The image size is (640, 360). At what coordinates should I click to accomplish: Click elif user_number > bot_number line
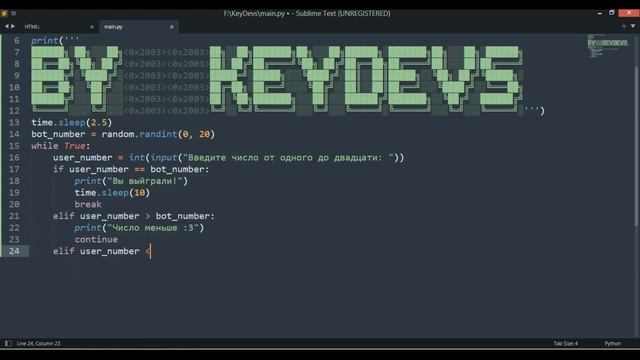click(x=133, y=216)
